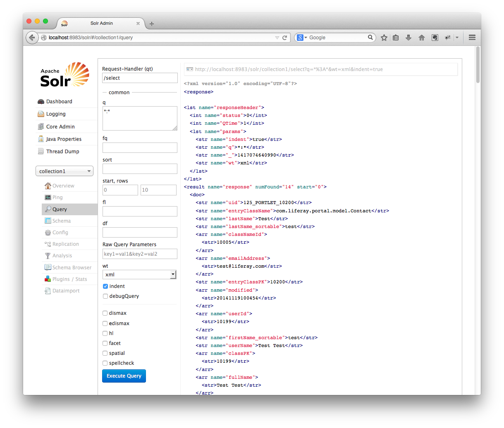
Task: Click the rows value field
Action: tap(159, 190)
